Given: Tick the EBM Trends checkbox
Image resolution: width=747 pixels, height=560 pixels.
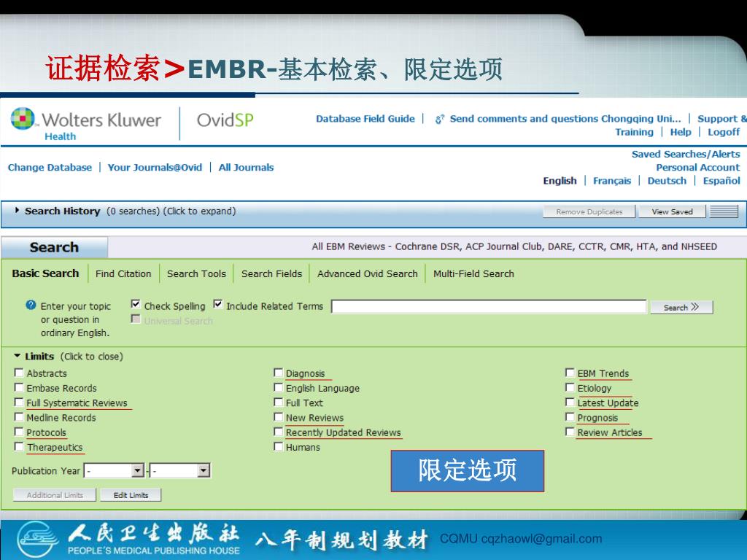Looking at the screenshot, I should [570, 373].
